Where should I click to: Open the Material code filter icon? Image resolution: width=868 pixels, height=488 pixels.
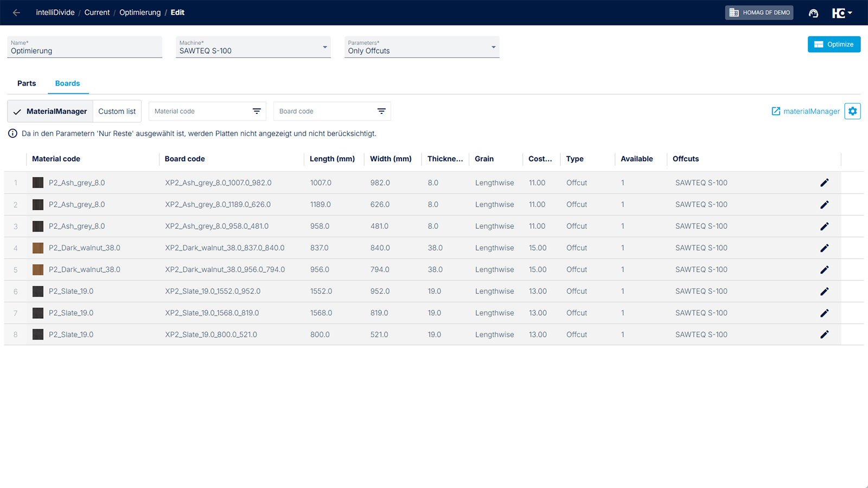pos(257,111)
